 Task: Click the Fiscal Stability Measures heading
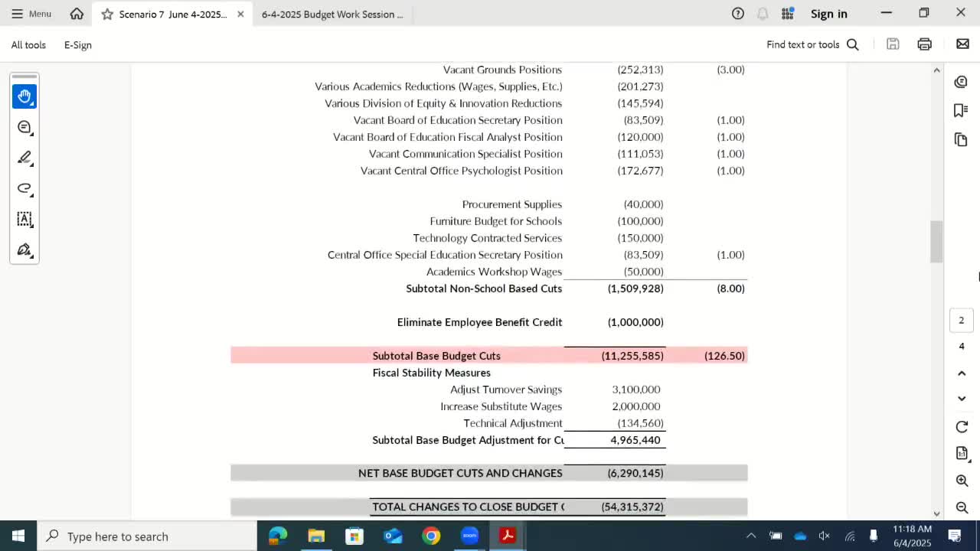pos(432,373)
